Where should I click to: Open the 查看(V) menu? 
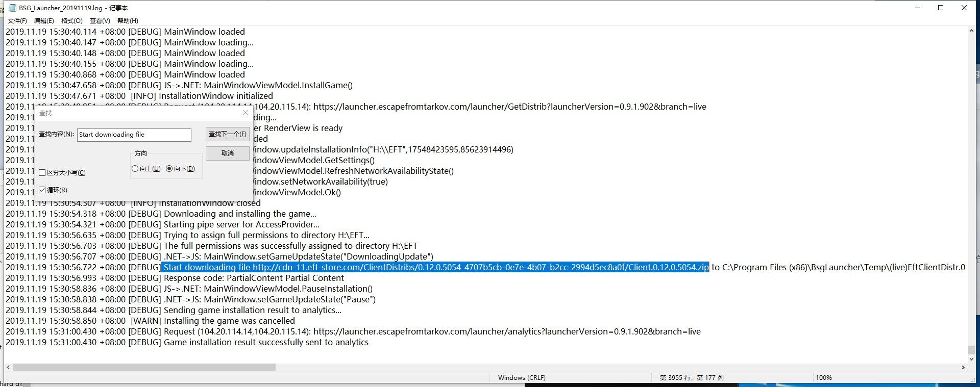tap(100, 21)
